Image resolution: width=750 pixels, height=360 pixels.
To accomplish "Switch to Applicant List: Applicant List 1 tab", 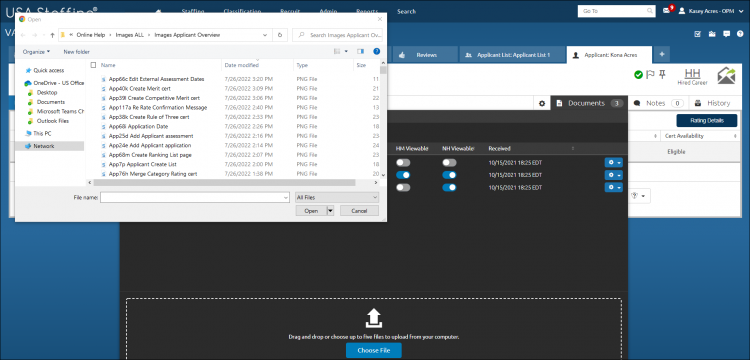I will click(x=512, y=55).
